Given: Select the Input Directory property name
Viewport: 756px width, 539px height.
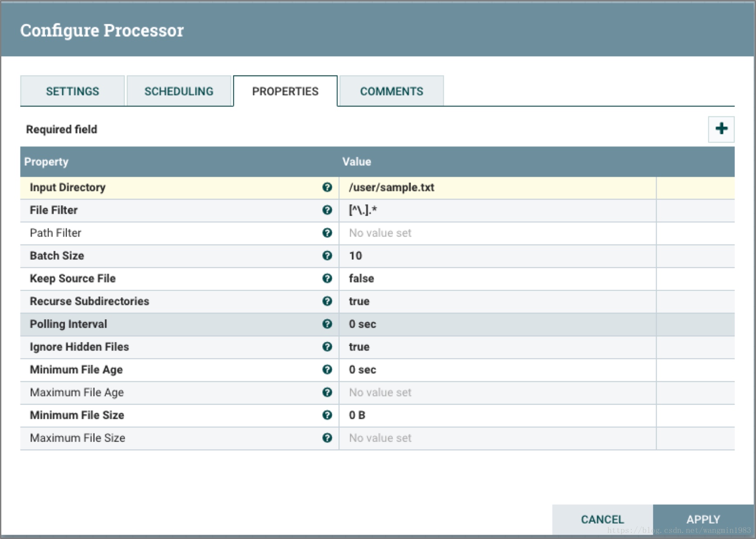Looking at the screenshot, I should pos(68,187).
